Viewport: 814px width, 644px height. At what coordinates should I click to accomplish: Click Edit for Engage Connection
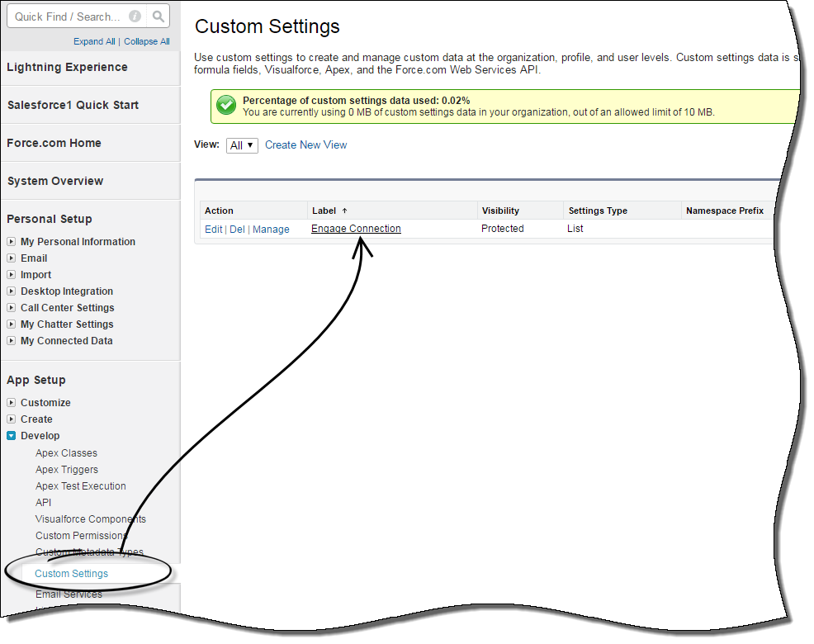click(213, 230)
